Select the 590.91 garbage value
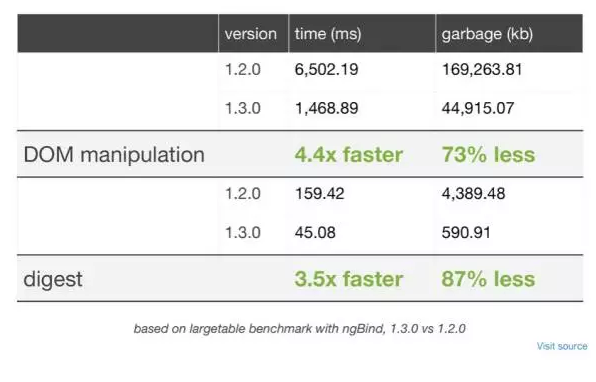The height and width of the screenshot is (382, 596). 466,233
